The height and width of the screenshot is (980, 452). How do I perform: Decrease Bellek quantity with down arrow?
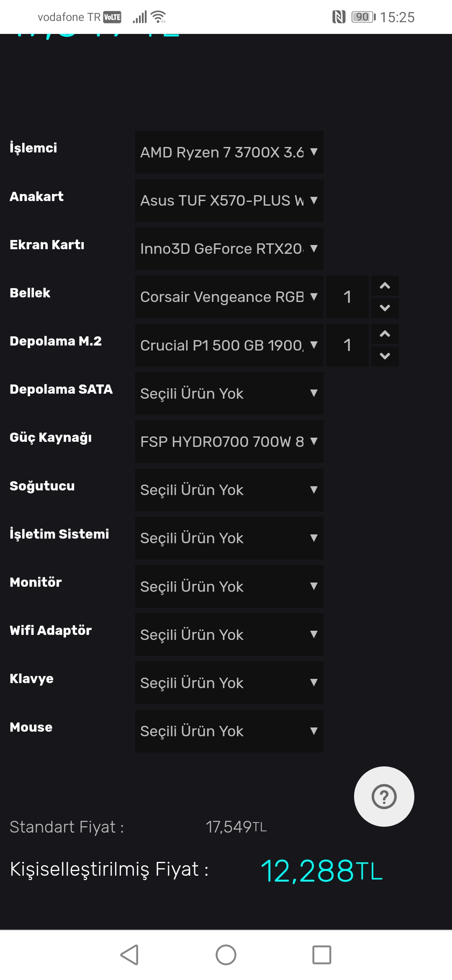(385, 308)
